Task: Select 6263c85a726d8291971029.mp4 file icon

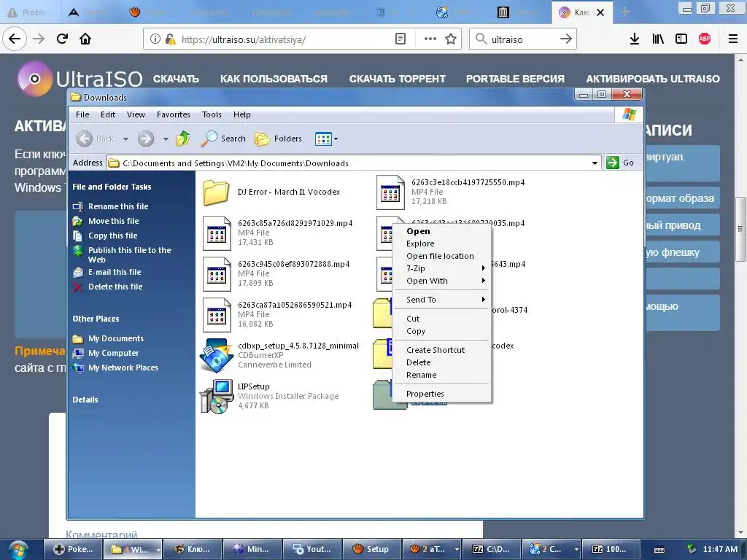Action: pos(217,233)
